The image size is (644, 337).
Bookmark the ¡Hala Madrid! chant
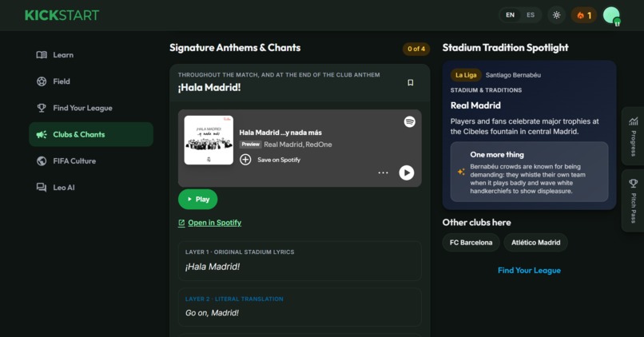[x=411, y=82]
